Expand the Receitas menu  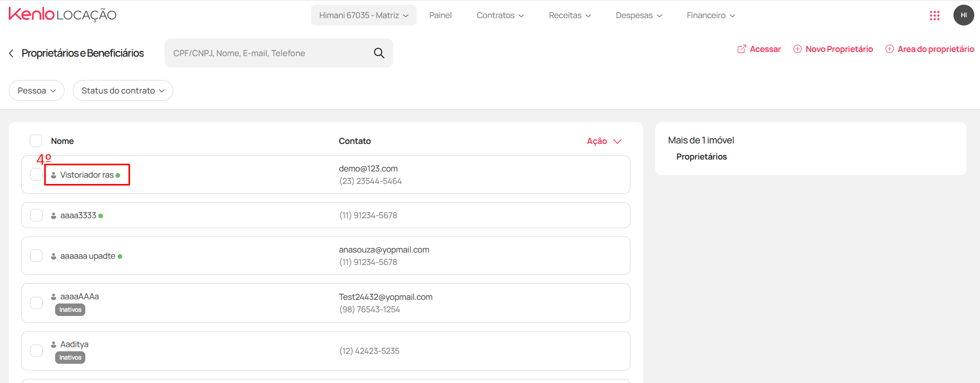(x=570, y=16)
